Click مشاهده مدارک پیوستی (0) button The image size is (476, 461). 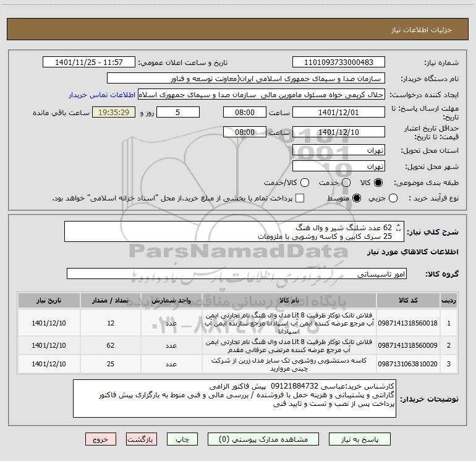263,439
